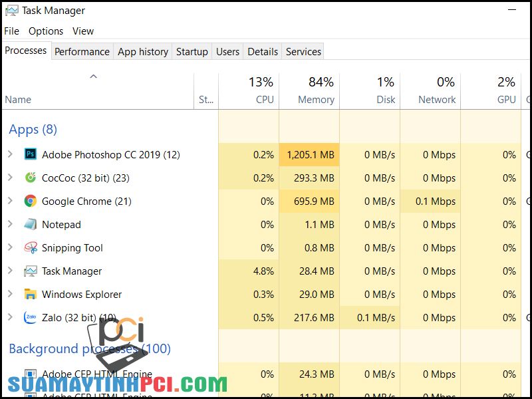Select the Snipping Tool process name
This screenshot has height=399, width=532.
coord(72,248)
